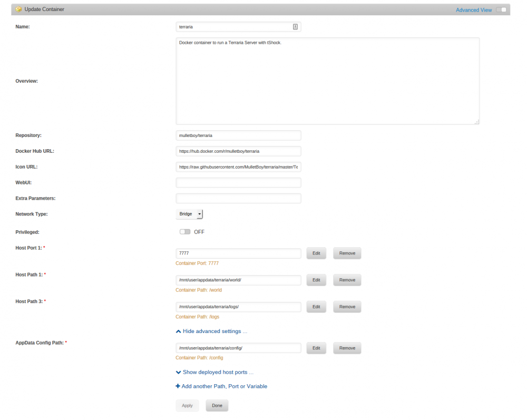The height and width of the screenshot is (420, 527).
Task: Click the plus icon before Add another Path
Action: pyautogui.click(x=178, y=386)
